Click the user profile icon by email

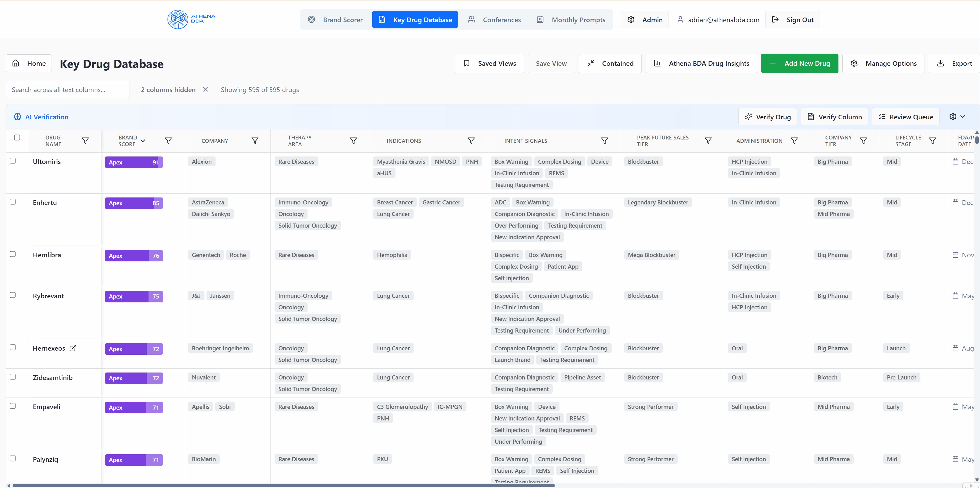pos(680,19)
